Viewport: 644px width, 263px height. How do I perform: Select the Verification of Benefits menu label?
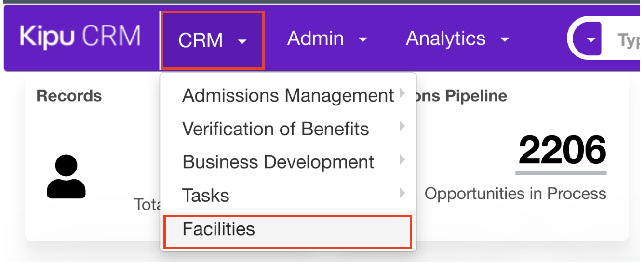click(275, 129)
